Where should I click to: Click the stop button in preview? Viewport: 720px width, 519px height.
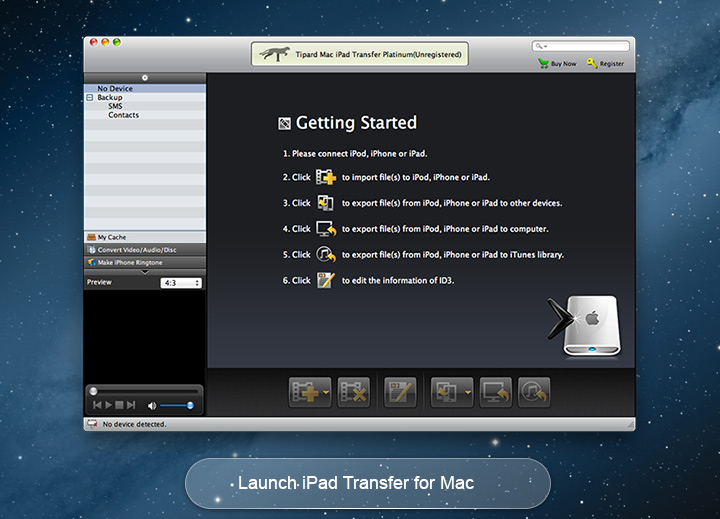pyautogui.click(x=119, y=405)
